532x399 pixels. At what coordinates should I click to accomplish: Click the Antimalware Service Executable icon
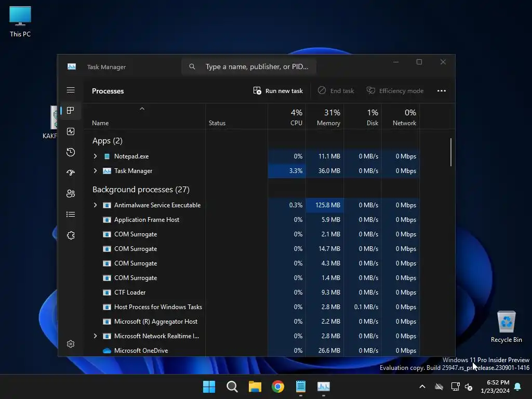coord(107,205)
